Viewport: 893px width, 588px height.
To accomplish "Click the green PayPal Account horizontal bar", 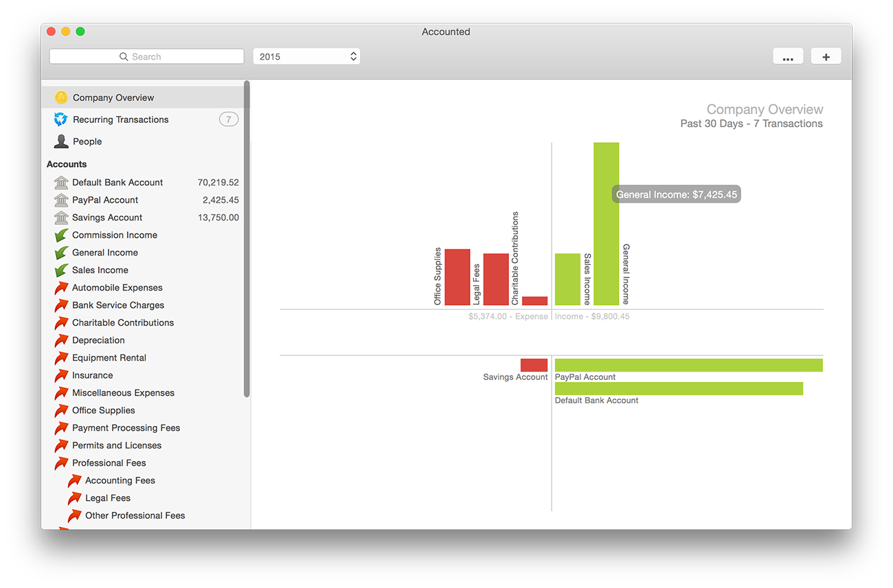I will point(689,365).
